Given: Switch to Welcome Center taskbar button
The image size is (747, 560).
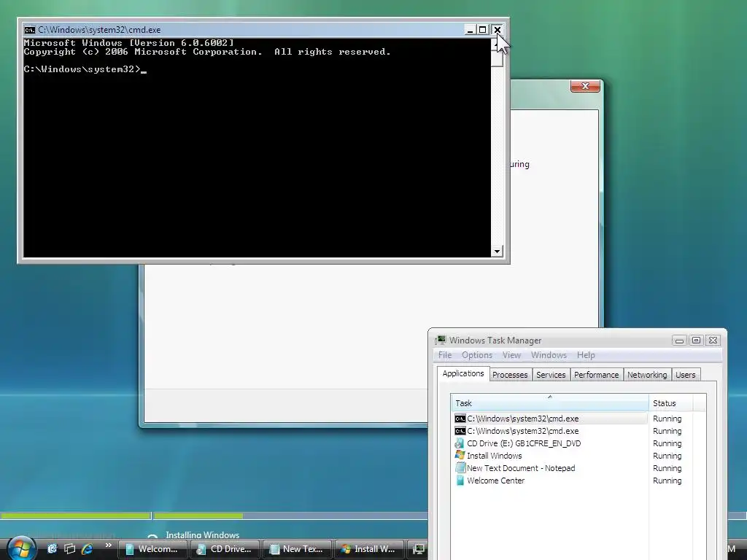Looking at the screenshot, I should 152,549.
